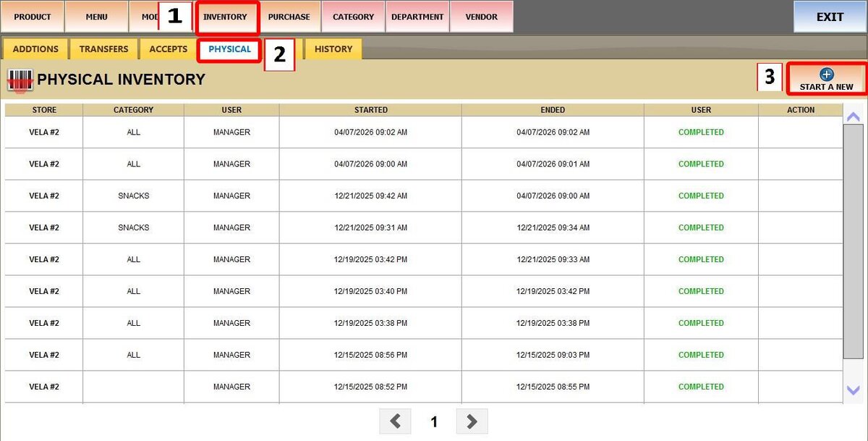Start a new physical inventory
The image size is (868, 441).
tap(826, 79)
